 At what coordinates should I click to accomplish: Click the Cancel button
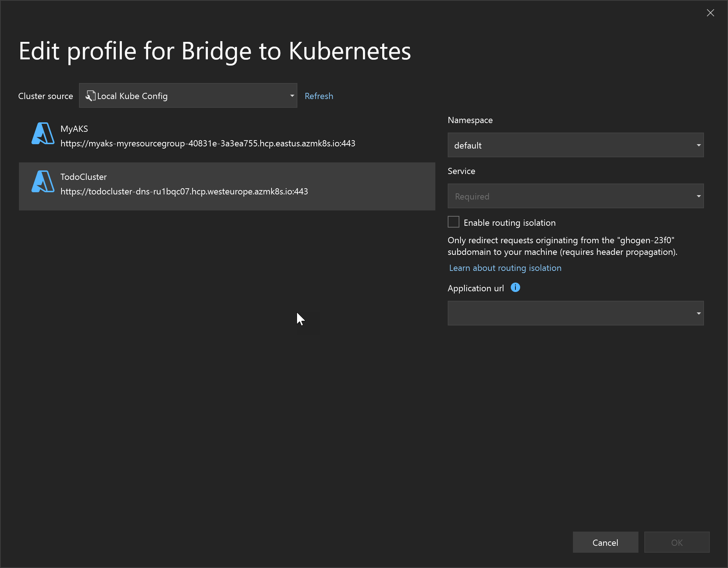click(605, 542)
